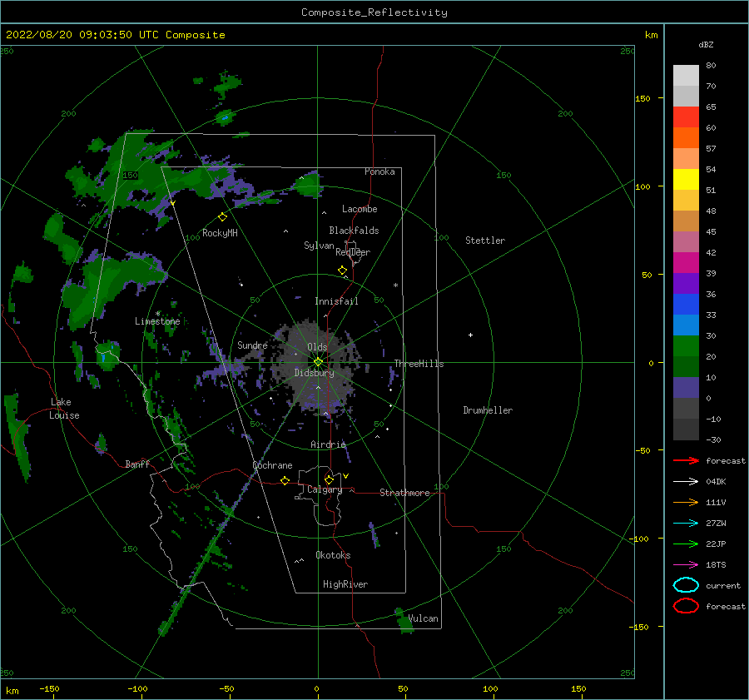
Task: Pick the tan 45-48 dBZ swatch
Action: [686, 221]
